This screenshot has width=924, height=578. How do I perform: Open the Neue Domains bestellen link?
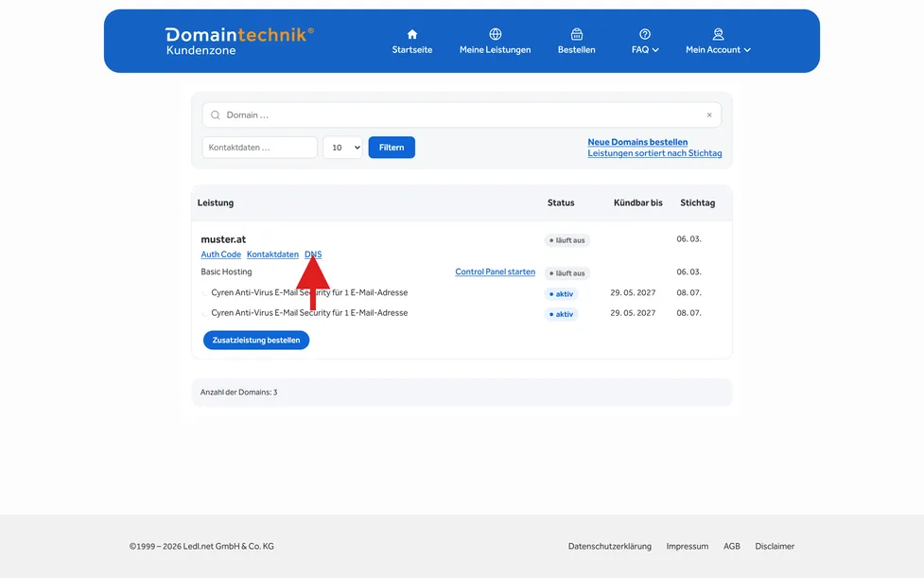(637, 142)
